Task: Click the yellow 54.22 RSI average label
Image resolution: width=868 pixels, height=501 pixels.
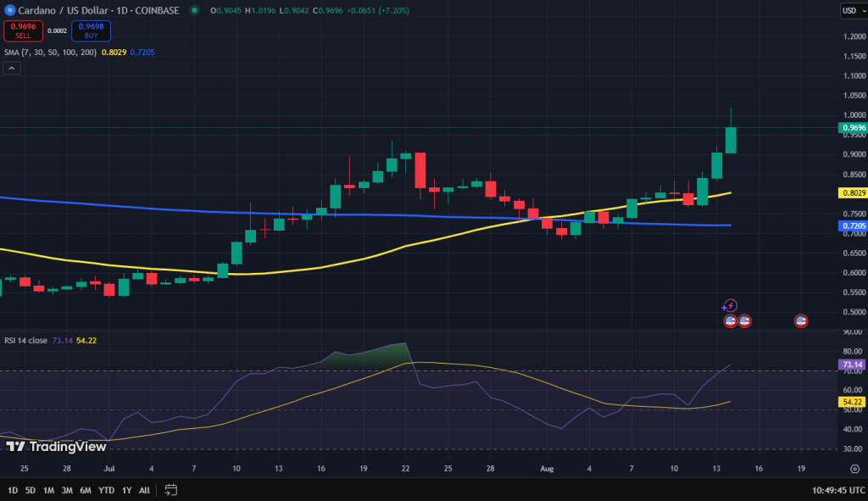Action: [x=853, y=402]
